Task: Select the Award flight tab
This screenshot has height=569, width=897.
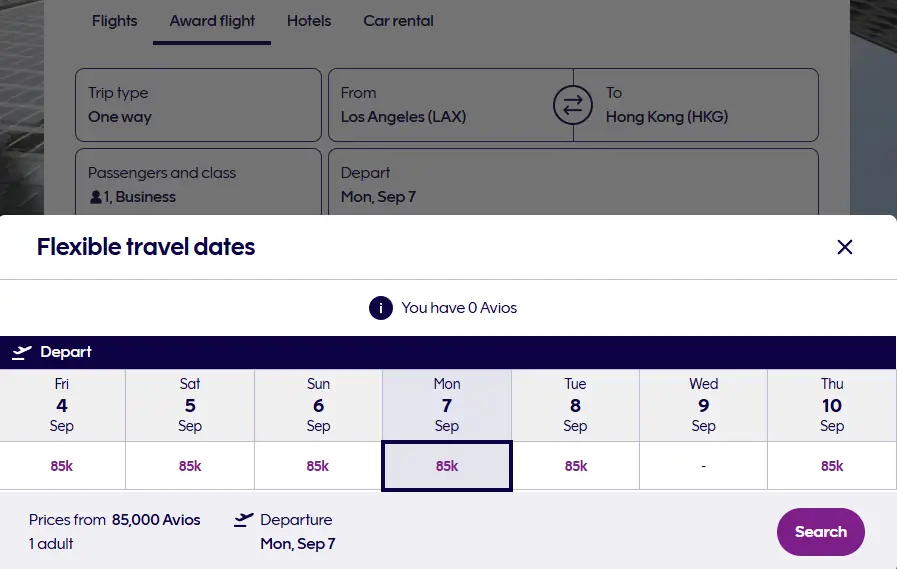Action: point(212,21)
